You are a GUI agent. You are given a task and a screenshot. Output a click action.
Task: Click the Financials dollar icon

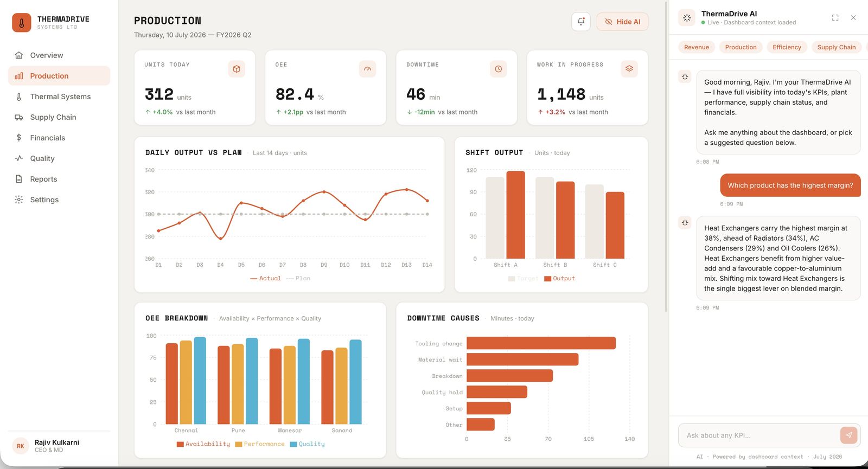[x=19, y=138]
